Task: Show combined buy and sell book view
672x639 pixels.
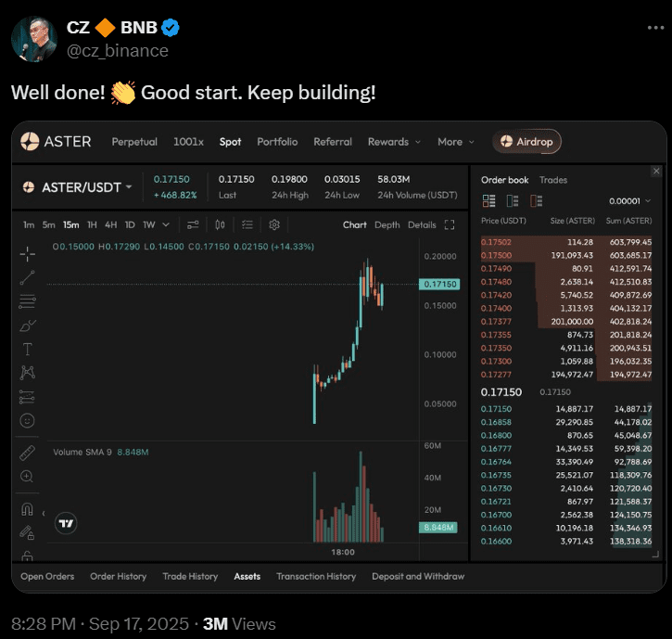Action: tap(489, 200)
